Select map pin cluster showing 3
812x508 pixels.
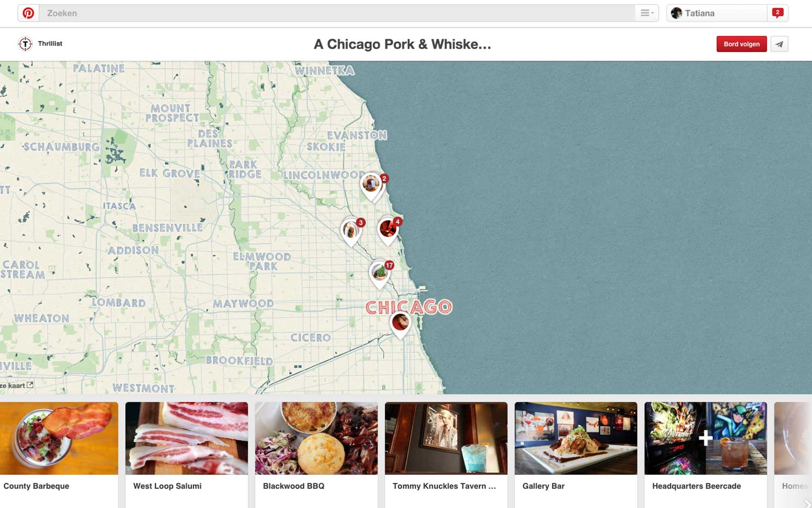tap(351, 230)
